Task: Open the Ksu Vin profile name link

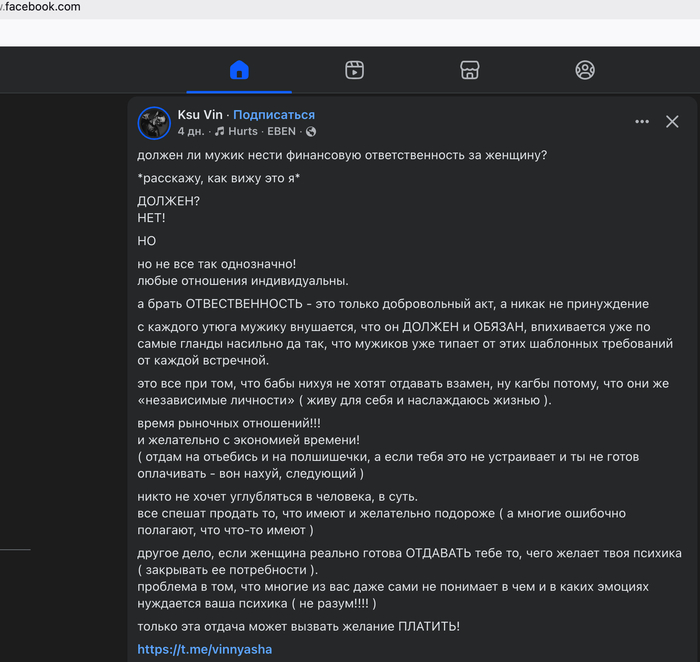Action: coord(201,115)
